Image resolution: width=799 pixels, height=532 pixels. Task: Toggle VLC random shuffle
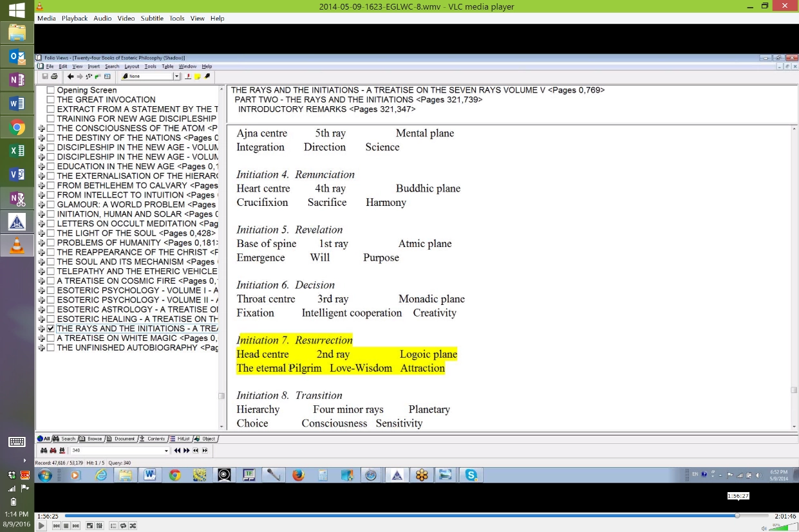133,526
